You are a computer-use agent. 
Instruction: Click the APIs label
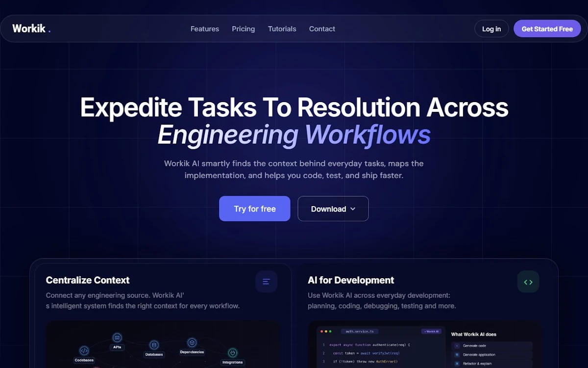(x=117, y=347)
